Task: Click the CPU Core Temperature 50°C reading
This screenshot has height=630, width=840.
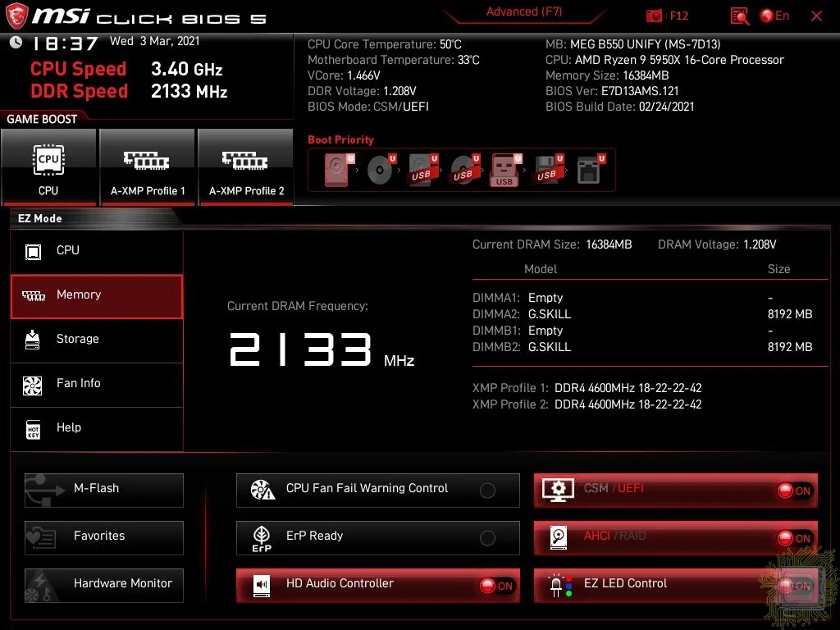Action: coord(385,44)
